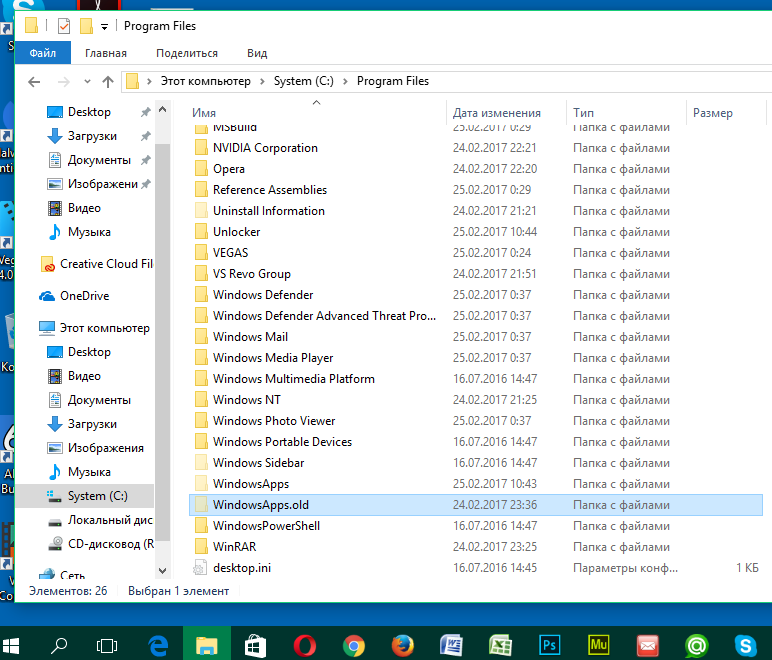Click the WindowsApps.old folder name
Viewport: 772px width, 660px height.
coord(260,504)
